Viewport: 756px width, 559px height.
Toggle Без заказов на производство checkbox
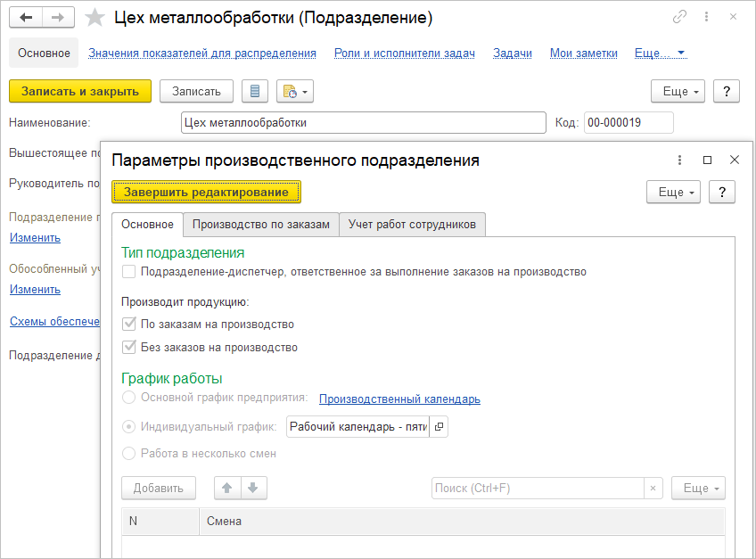[128, 348]
